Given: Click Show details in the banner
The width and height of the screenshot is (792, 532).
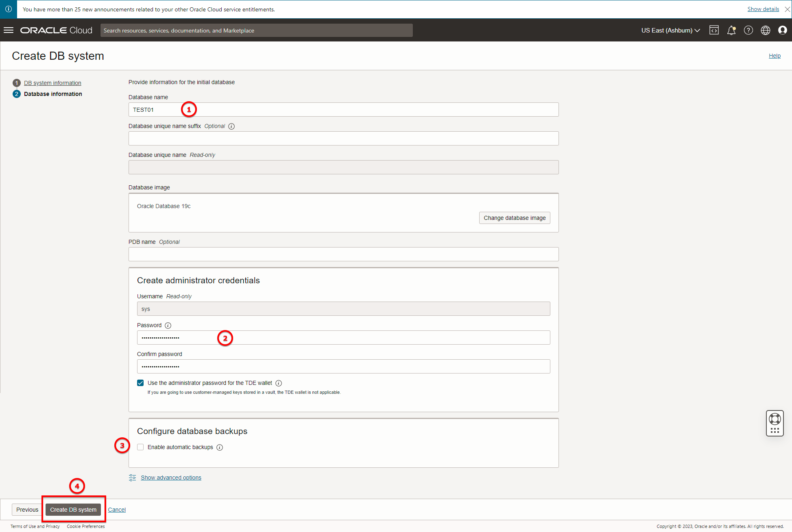Looking at the screenshot, I should [x=763, y=9].
